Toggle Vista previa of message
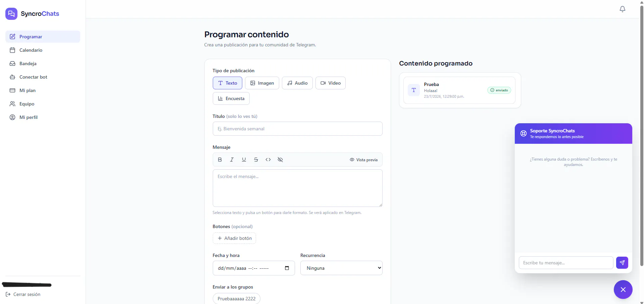 coord(364,160)
